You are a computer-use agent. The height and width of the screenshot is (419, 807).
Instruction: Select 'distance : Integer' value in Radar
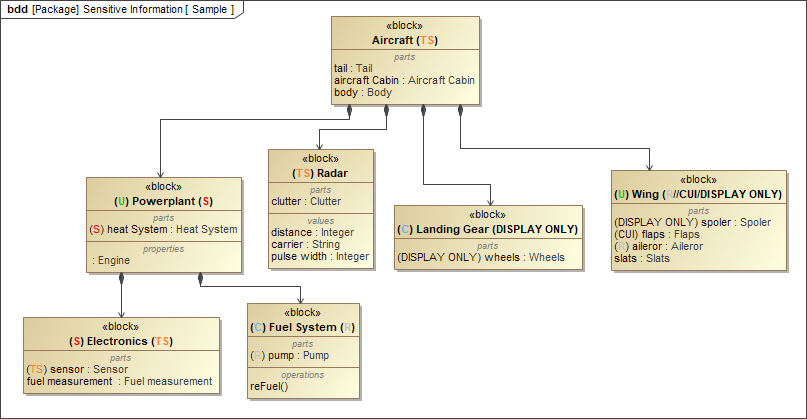[x=313, y=232]
